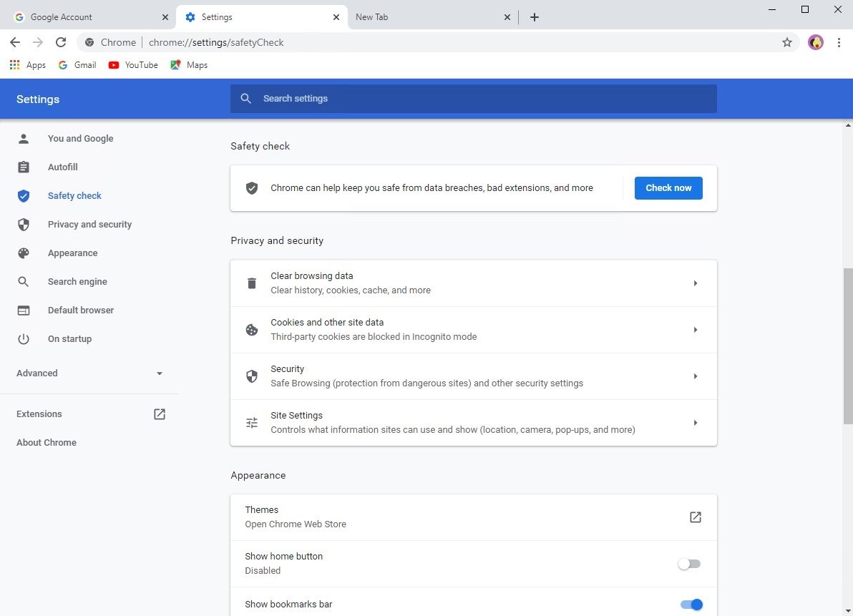Switch to the New Tab tab
Image resolution: width=853 pixels, height=616 pixels.
[x=432, y=17]
